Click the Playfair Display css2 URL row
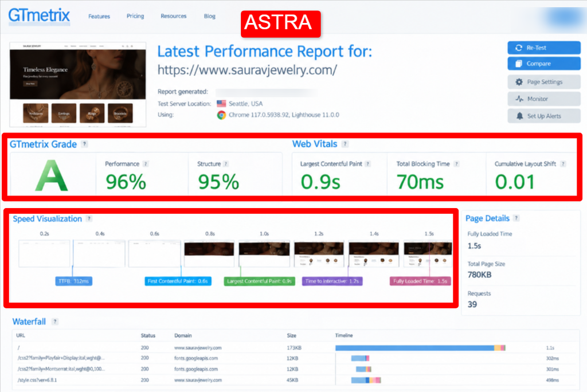The image size is (587, 392). coord(296,358)
